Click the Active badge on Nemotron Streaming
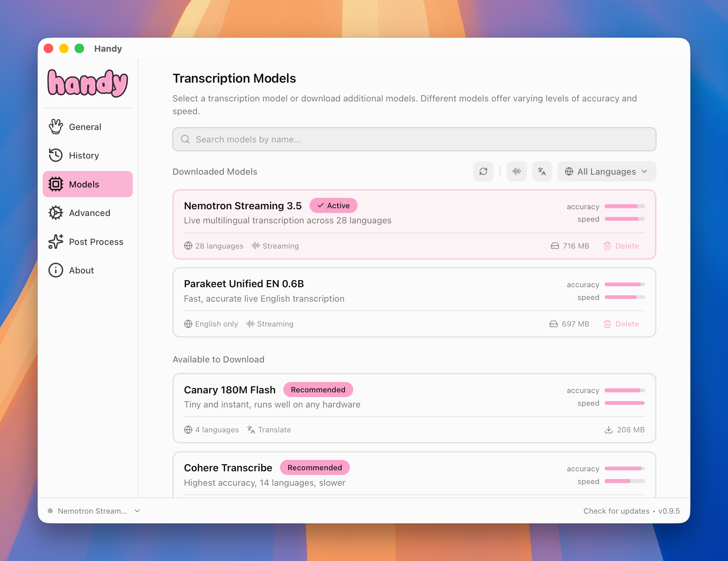The width and height of the screenshot is (728, 561). 333,206
